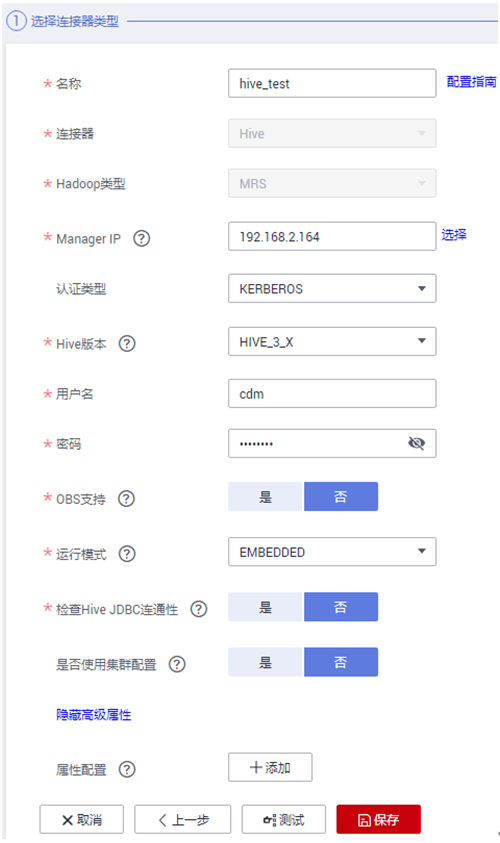The width and height of the screenshot is (500, 843).
Task: Click the 名称 field containing hive_test
Action: tap(332, 83)
